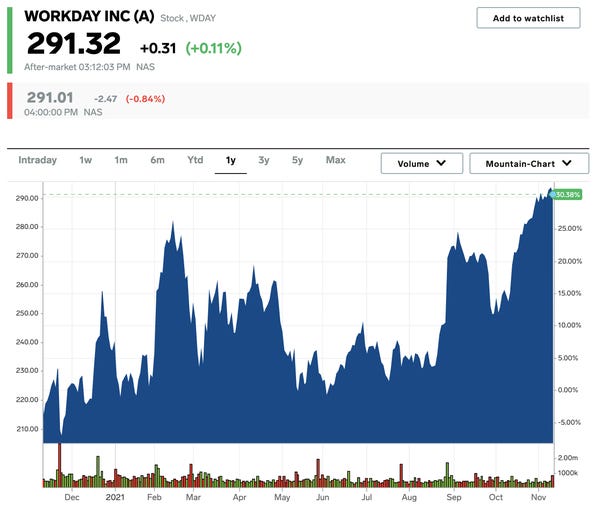Select the 1y time range tab

(230, 160)
